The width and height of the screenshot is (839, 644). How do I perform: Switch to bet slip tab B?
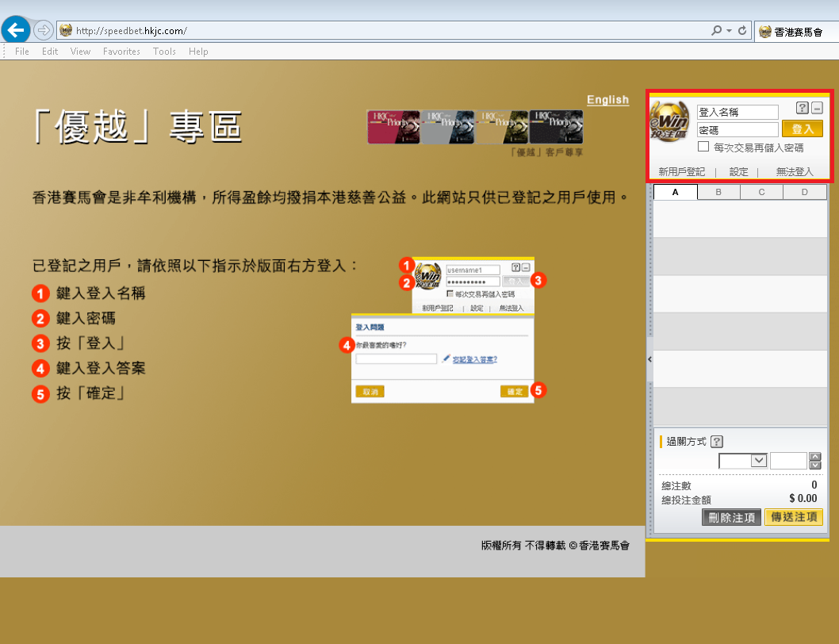coord(718,192)
